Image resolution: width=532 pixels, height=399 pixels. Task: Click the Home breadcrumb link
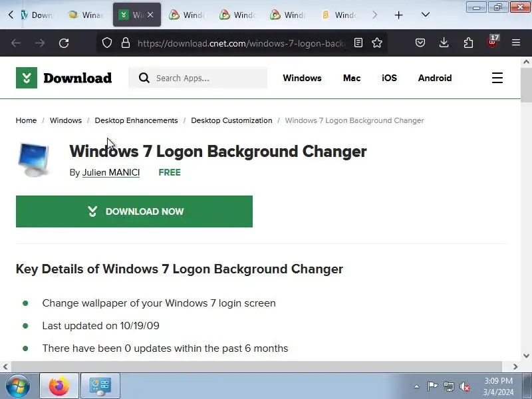coord(26,120)
